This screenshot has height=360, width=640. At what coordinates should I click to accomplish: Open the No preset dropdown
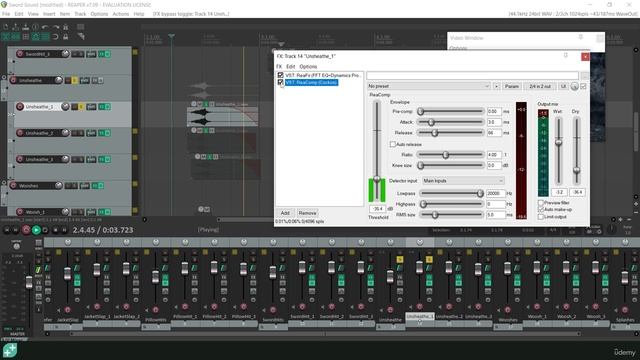(x=428, y=86)
